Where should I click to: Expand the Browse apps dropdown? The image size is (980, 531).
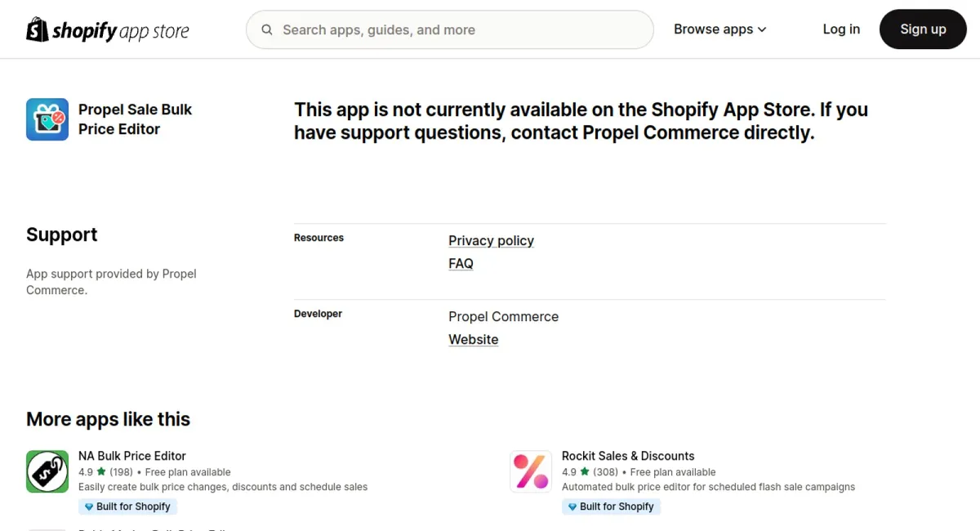click(x=720, y=29)
